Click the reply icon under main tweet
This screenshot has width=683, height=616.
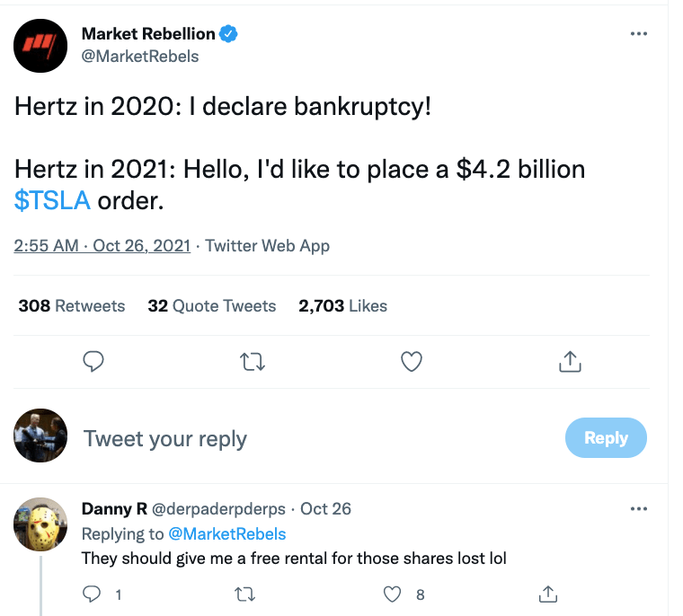click(94, 361)
